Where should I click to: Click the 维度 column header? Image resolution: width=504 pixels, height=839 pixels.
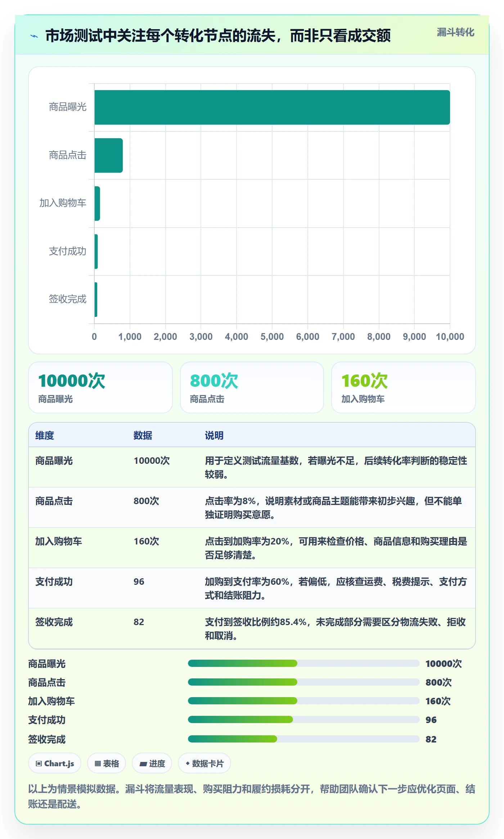click(x=45, y=435)
